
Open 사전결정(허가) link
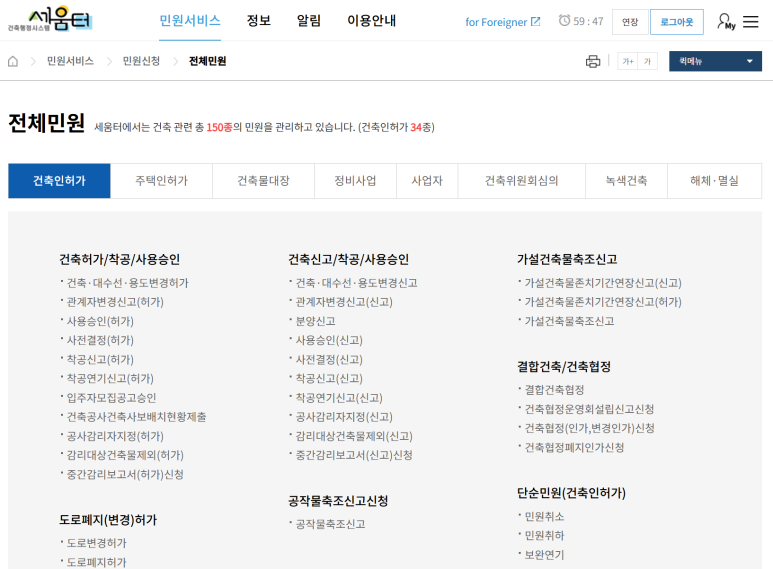coord(100,340)
